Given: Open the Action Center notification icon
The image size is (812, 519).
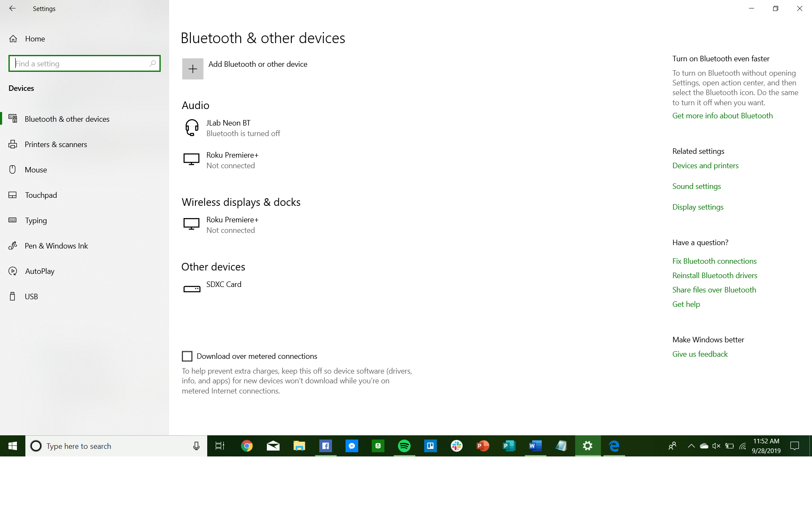Looking at the screenshot, I should 795,446.
